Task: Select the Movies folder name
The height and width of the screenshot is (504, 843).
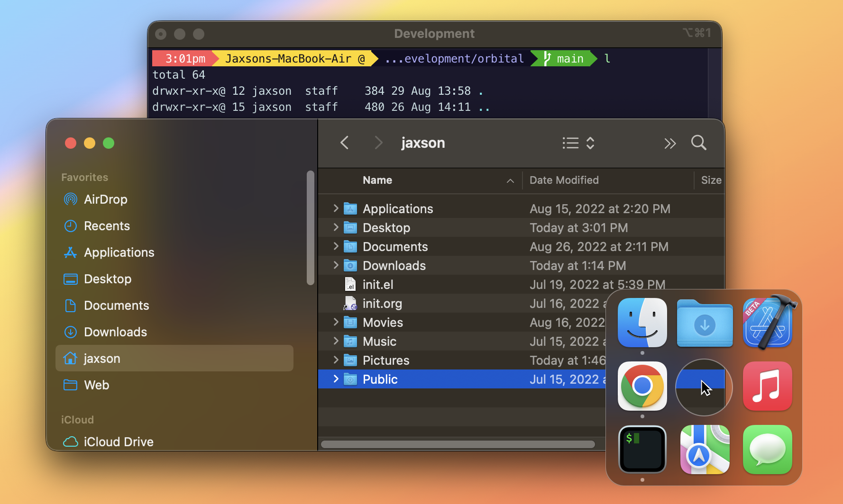Action: (x=383, y=323)
